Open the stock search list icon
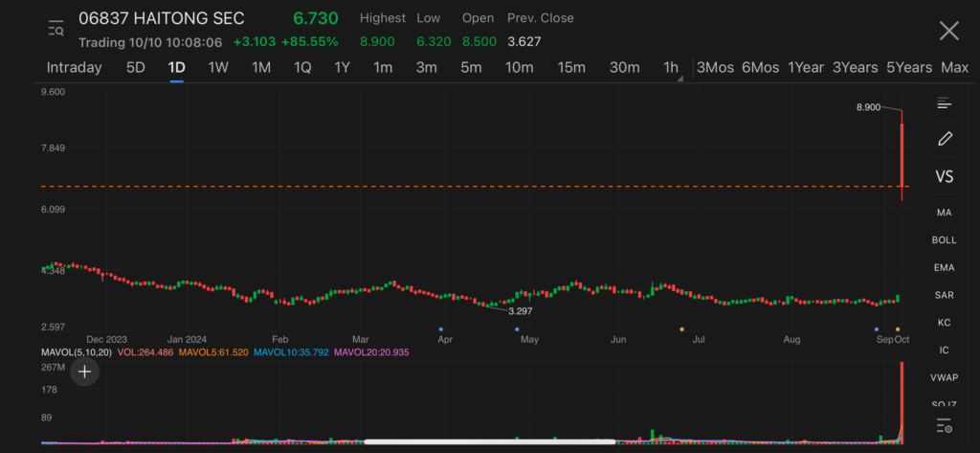 point(56,29)
